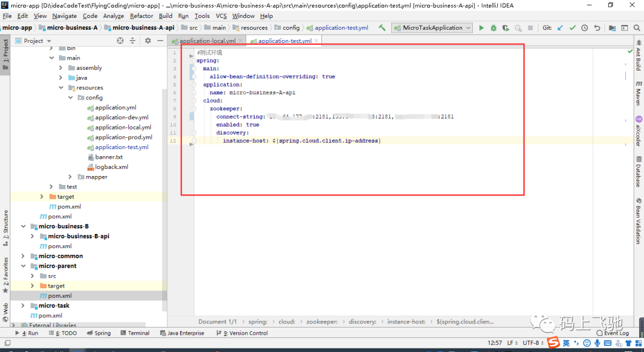The image size is (644, 352).
Task: Click the UTF-8 encoding selector
Action: 533,342
